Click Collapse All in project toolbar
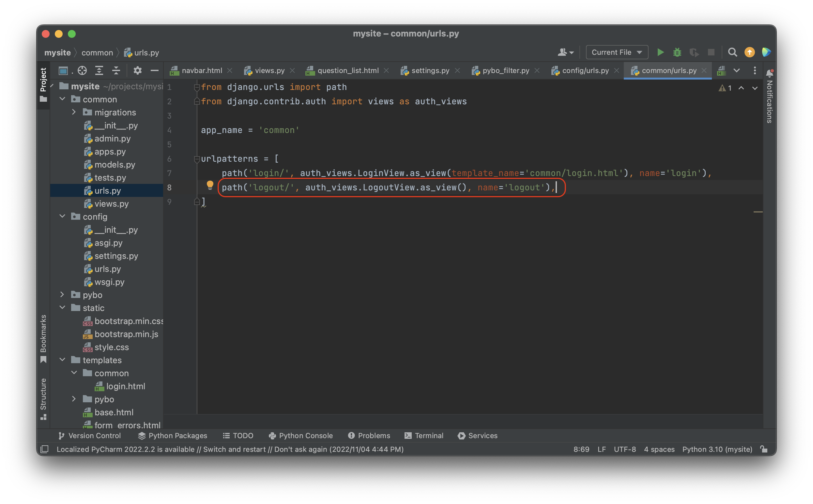Image resolution: width=813 pixels, height=504 pixels. pos(116,70)
